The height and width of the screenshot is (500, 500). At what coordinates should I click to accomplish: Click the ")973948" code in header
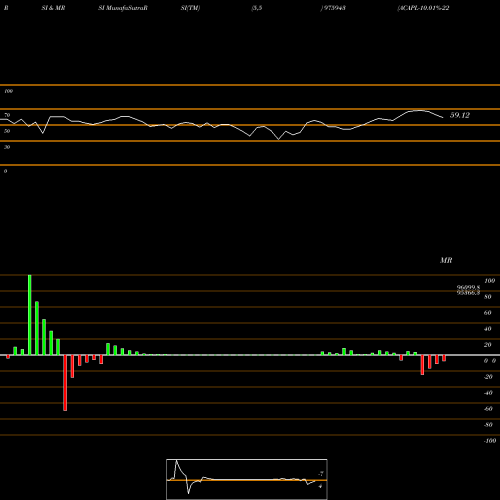333,8
